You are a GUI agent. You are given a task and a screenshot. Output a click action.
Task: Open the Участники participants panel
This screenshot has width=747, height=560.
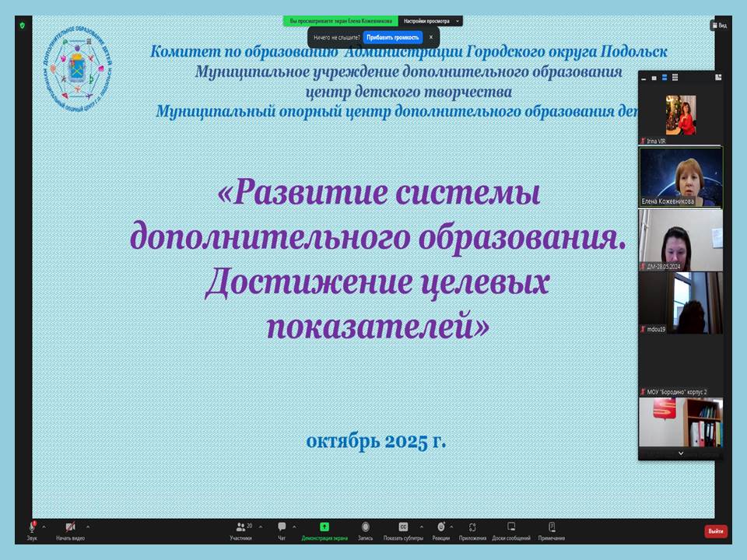click(240, 527)
